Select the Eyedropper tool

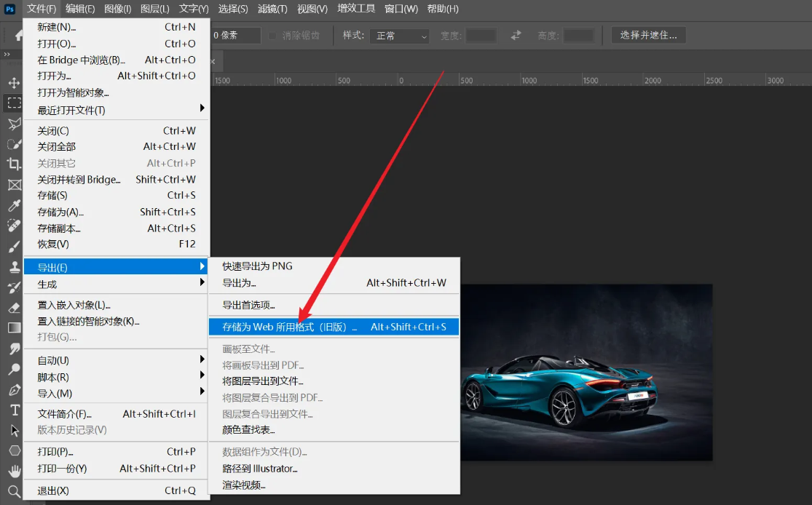coord(14,205)
